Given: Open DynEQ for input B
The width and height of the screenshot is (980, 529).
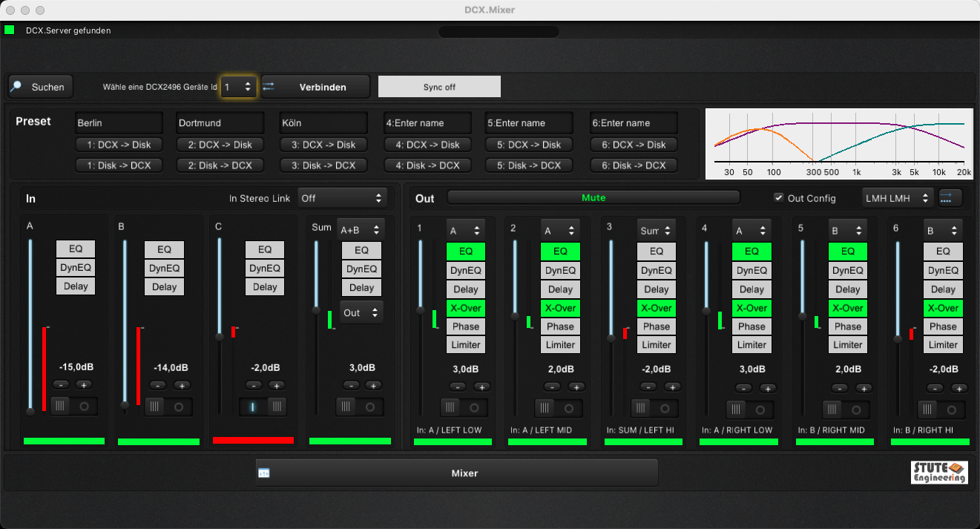Looking at the screenshot, I should click(165, 269).
